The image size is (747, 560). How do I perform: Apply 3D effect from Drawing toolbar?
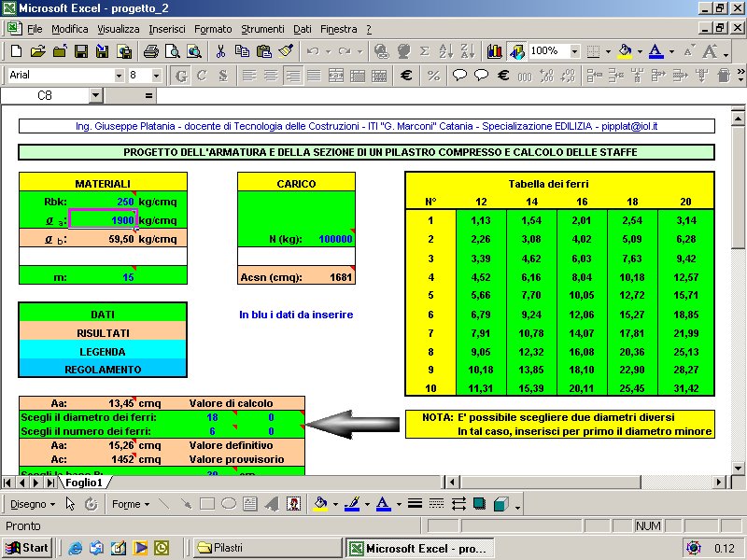[501, 504]
